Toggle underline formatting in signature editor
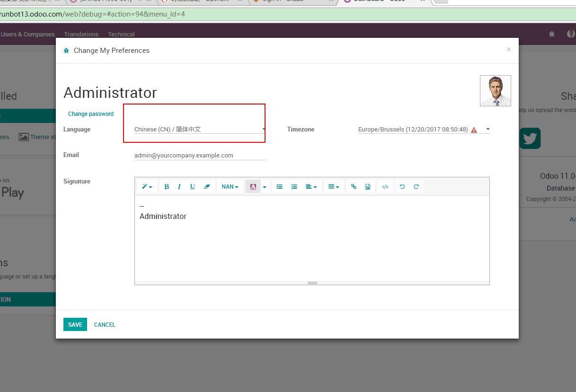The image size is (576, 392). pos(192,187)
